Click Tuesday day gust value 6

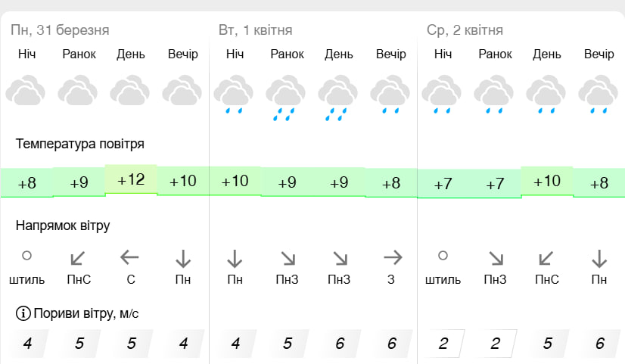[x=340, y=344]
